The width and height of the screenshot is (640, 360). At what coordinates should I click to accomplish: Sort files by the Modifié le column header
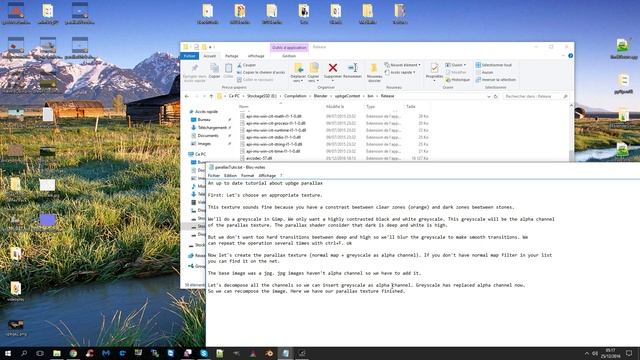pyautogui.click(x=335, y=107)
